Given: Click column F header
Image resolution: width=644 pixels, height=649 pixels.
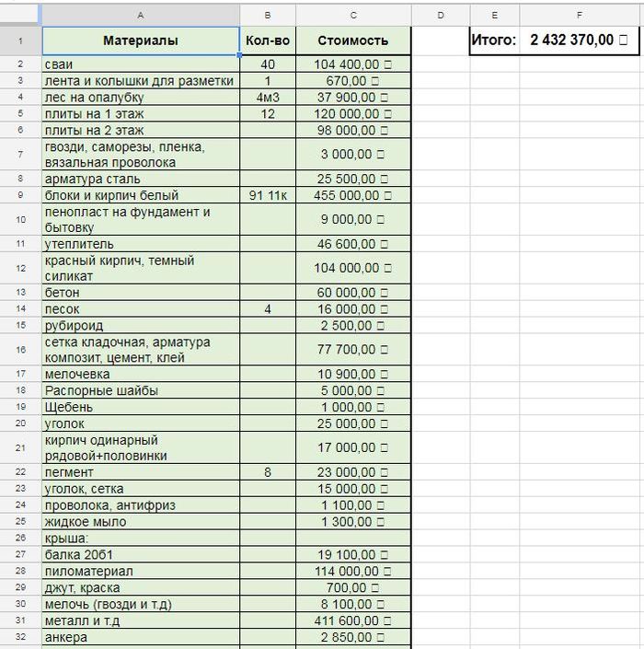Looking at the screenshot, I should pos(579,15).
